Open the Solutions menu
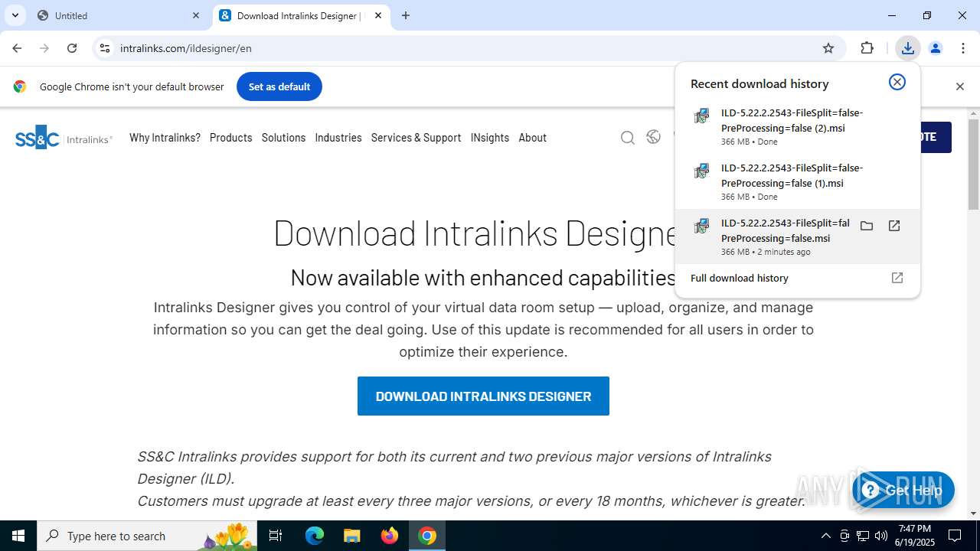The width and height of the screenshot is (980, 551). [x=283, y=138]
